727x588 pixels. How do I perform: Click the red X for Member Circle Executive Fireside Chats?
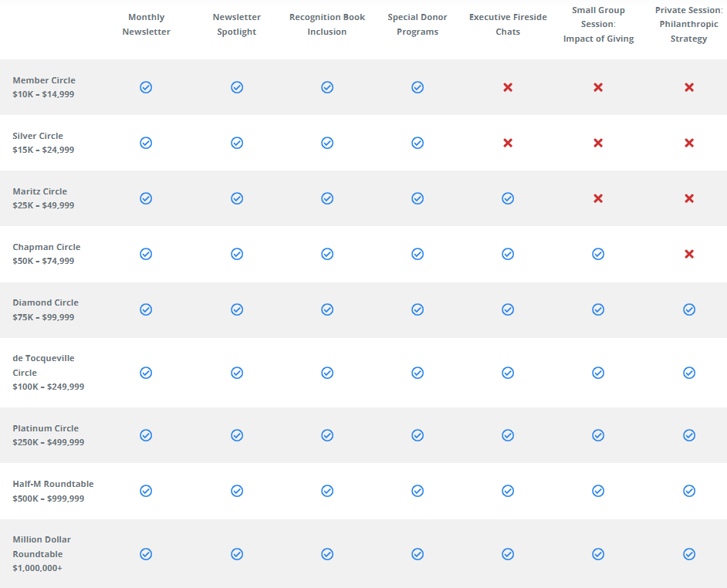click(x=508, y=87)
